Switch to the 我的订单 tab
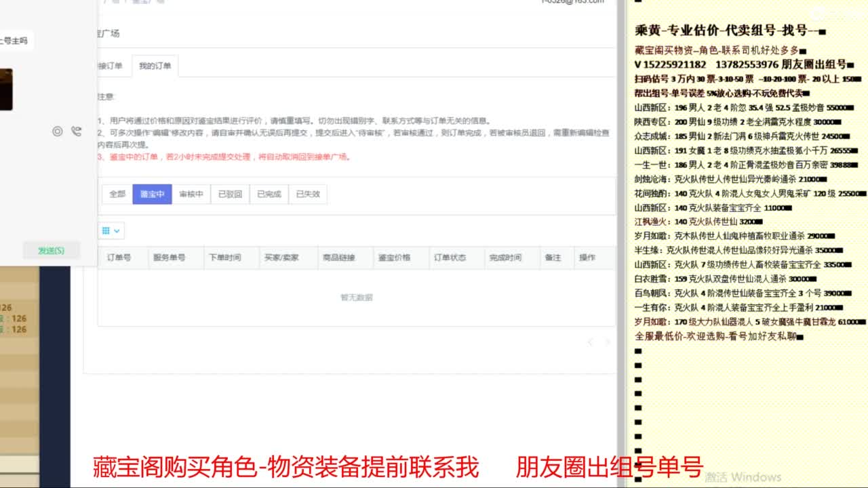The image size is (868, 488). tap(155, 66)
